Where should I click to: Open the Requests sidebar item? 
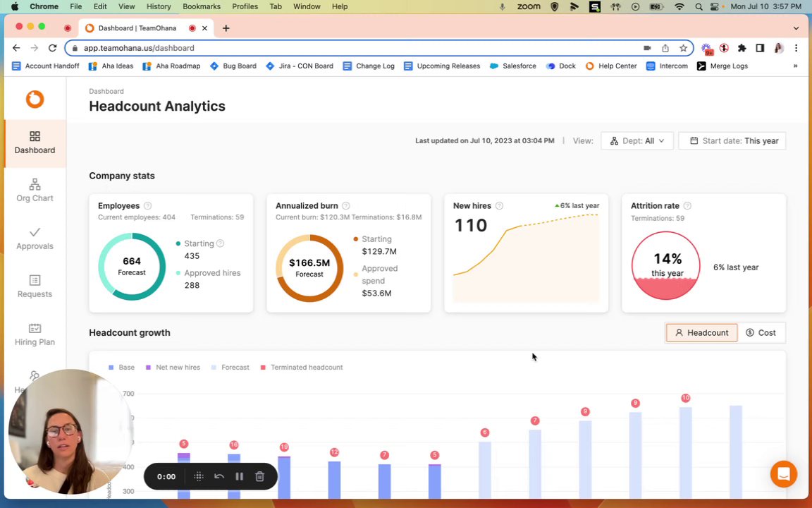coord(35,286)
